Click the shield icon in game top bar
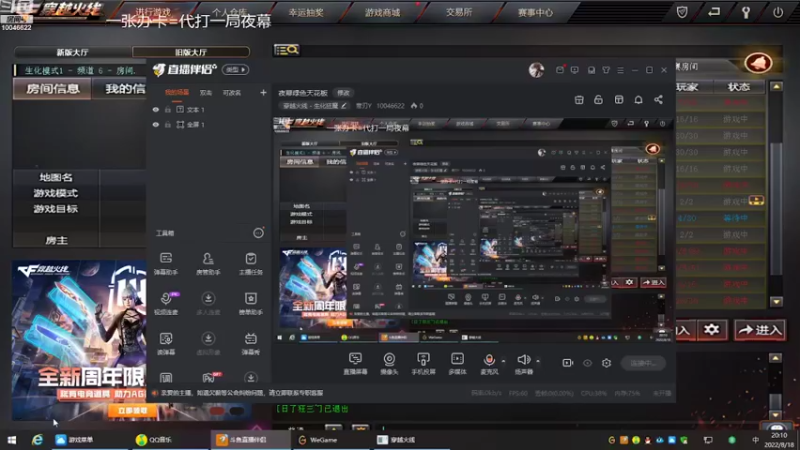Image resolution: width=800 pixels, height=450 pixels. [682, 12]
